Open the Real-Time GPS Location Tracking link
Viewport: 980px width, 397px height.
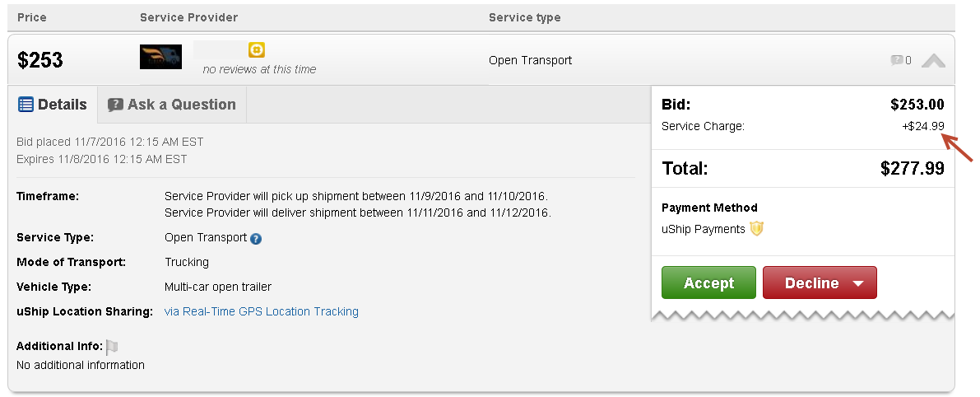(262, 311)
